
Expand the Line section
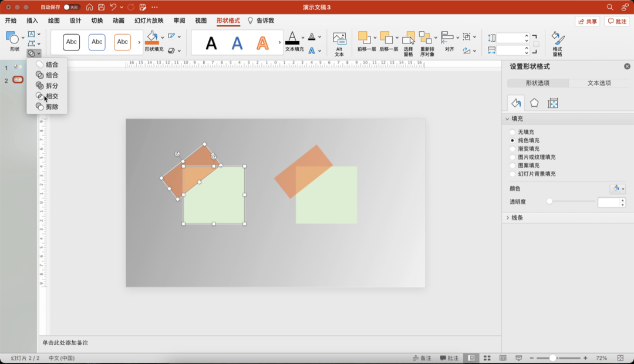tap(507, 218)
